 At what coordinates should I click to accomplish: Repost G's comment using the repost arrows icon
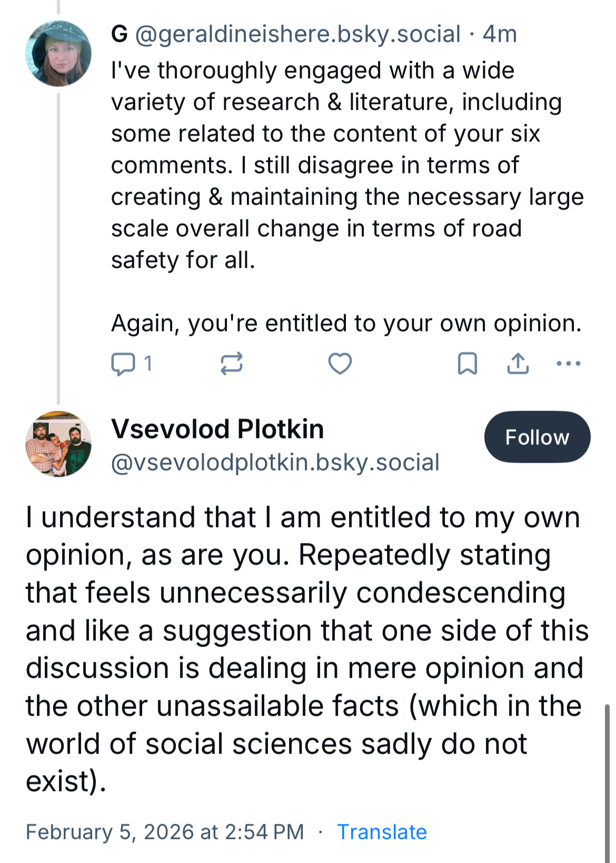tap(232, 364)
